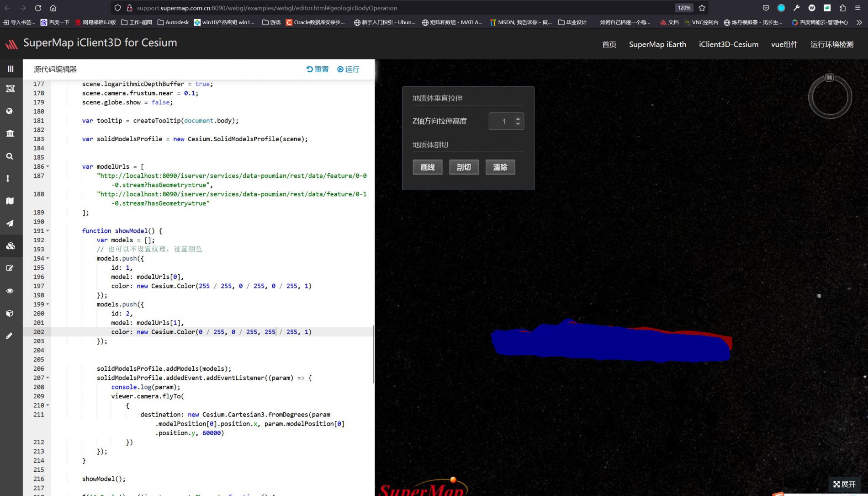868x496 pixels.
Task: Click the W extension icon
Action: coord(812,8)
